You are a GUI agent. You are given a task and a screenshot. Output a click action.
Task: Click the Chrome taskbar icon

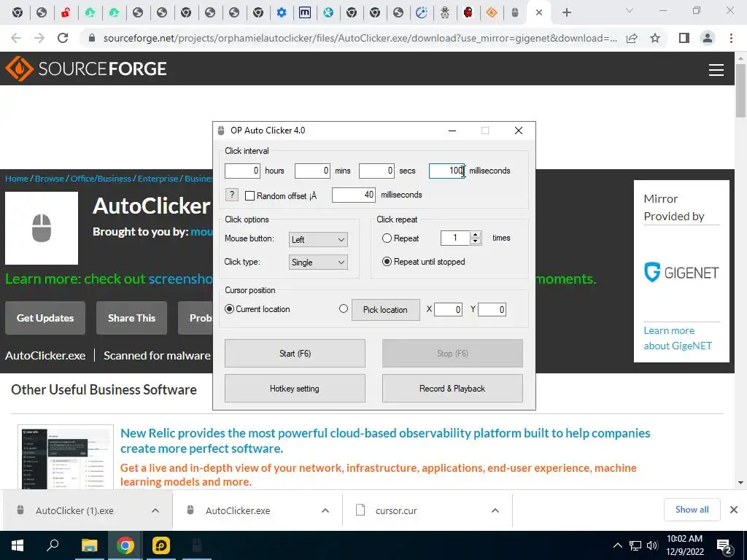click(125, 545)
